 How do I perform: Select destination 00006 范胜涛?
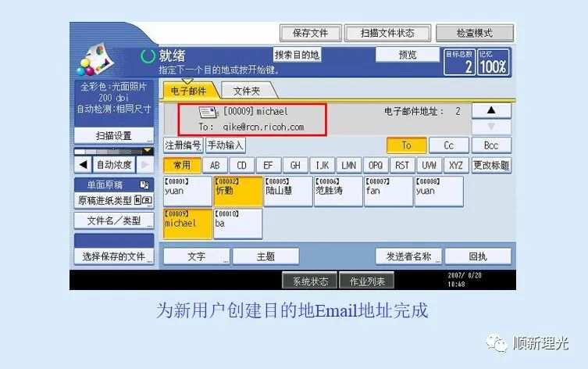338,191
